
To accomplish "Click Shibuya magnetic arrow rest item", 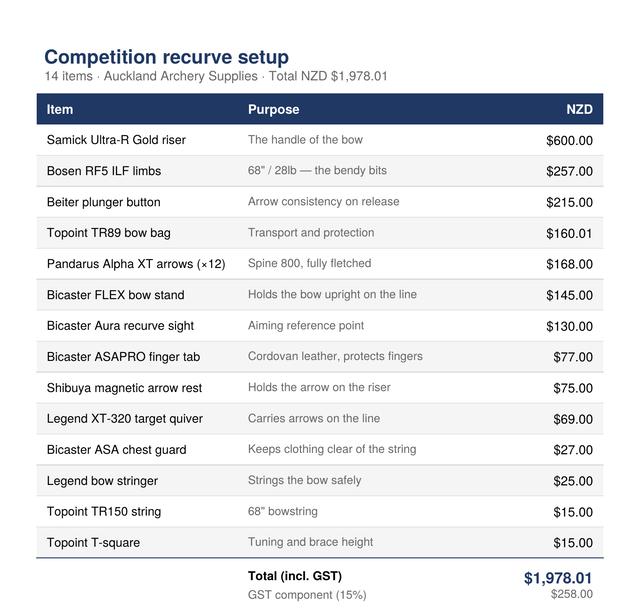I will pyautogui.click(x=124, y=388).
